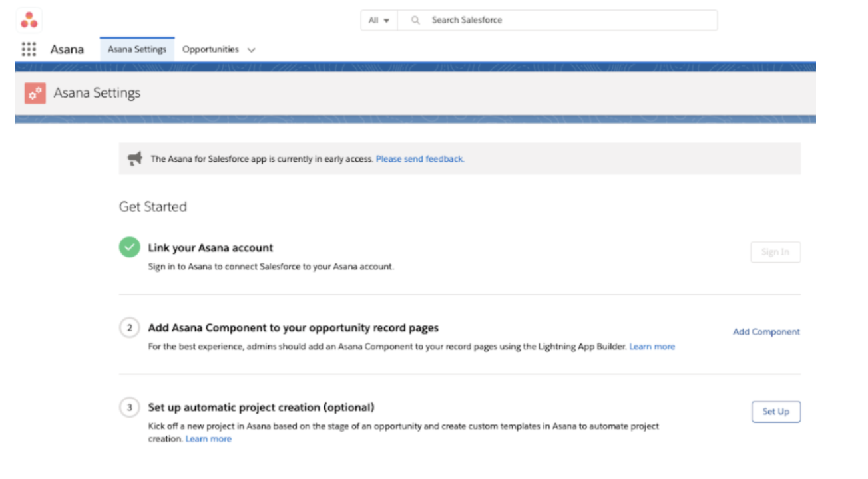Viewport: 868px width, 479px height.
Task: Click the Asana Settings page title
Action: (97, 93)
